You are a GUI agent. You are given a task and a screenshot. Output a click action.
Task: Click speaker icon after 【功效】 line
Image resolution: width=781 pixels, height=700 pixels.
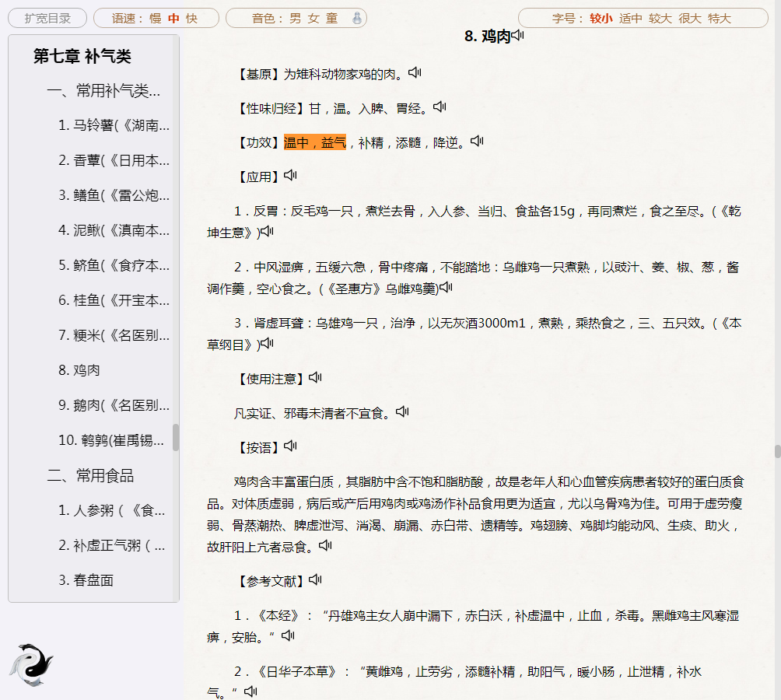pyautogui.click(x=477, y=142)
